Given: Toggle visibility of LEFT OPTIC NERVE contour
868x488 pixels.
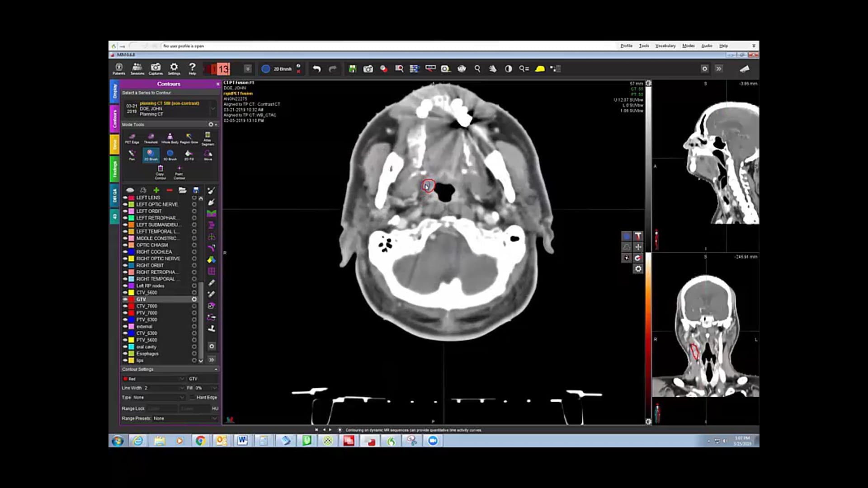Looking at the screenshot, I should point(124,204).
